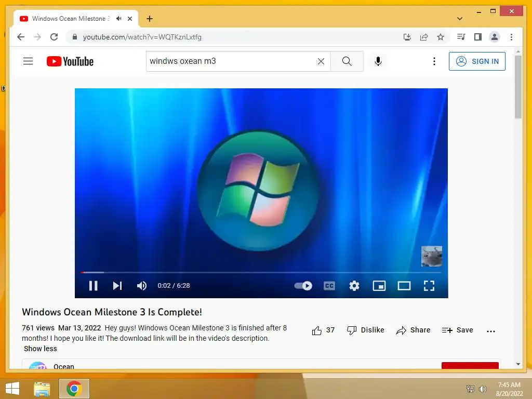Click the Dislike button
The height and width of the screenshot is (399, 532).
click(x=365, y=330)
